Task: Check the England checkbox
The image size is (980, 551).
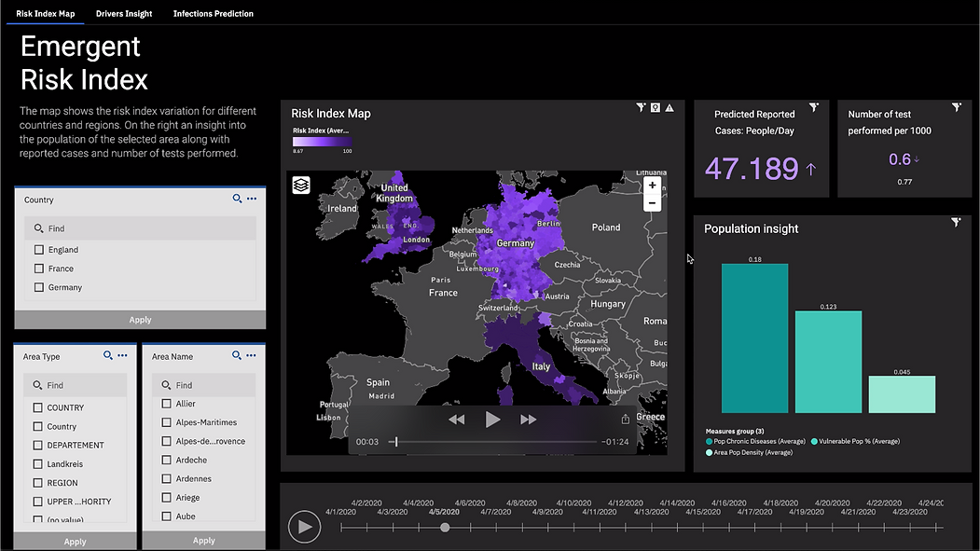Action: 39,250
